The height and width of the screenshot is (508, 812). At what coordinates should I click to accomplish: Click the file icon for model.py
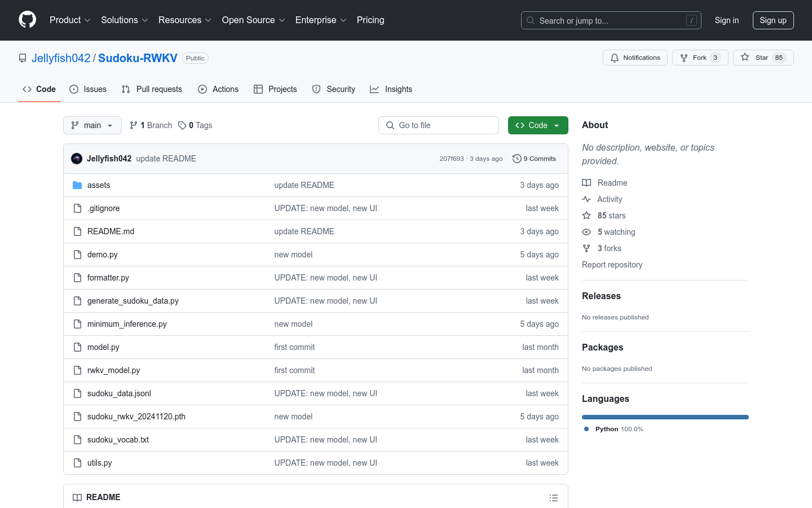[77, 347]
